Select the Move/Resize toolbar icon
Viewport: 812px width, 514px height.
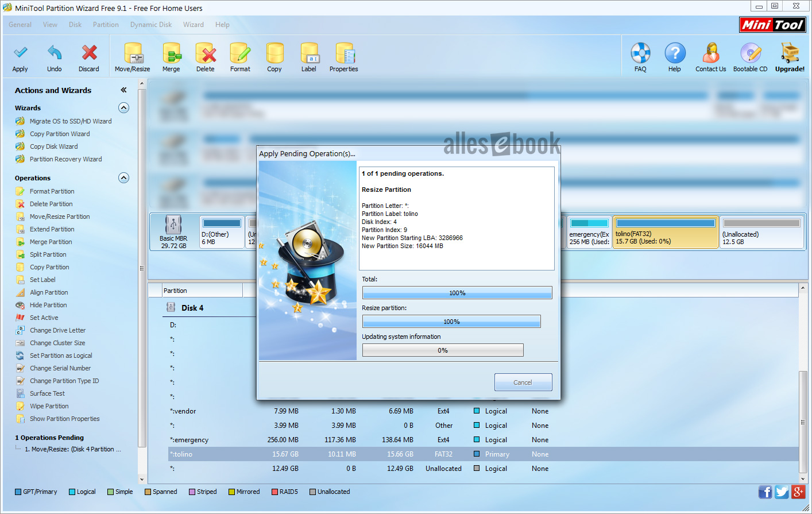tap(133, 53)
